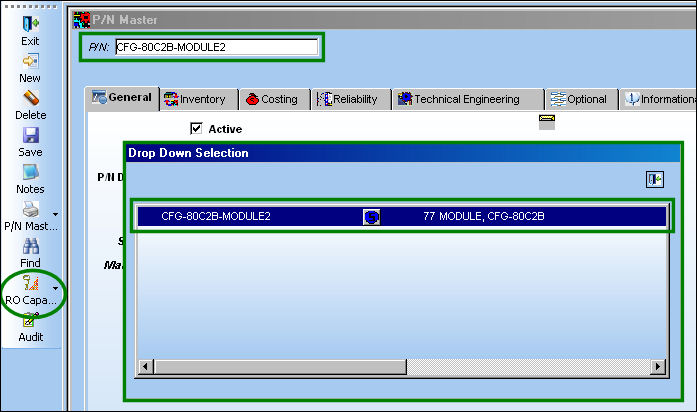The image size is (697, 412).
Task: Click the horizontal scrollbar left arrow
Action: click(145, 367)
